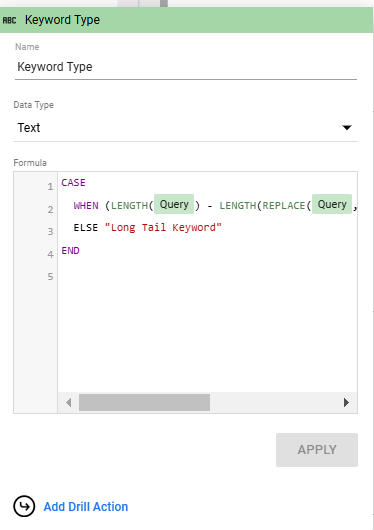
Task: Click line number 5 in formula gutter
Action: pyautogui.click(x=50, y=277)
